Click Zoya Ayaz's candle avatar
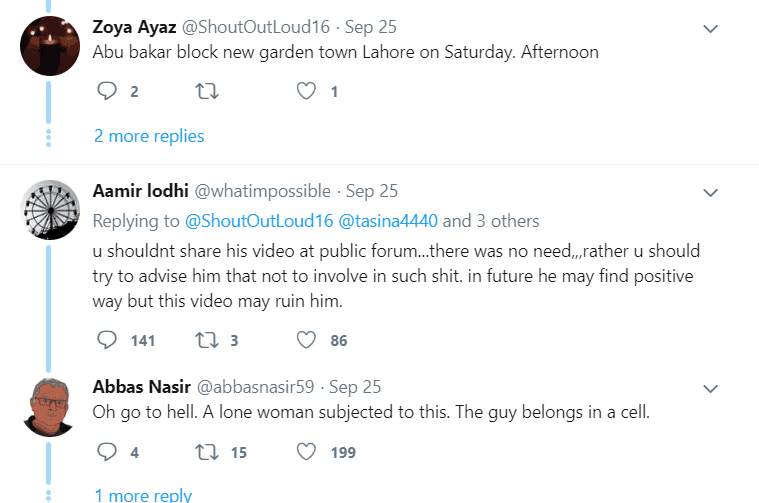The image size is (759, 503). pyautogui.click(x=50, y=46)
